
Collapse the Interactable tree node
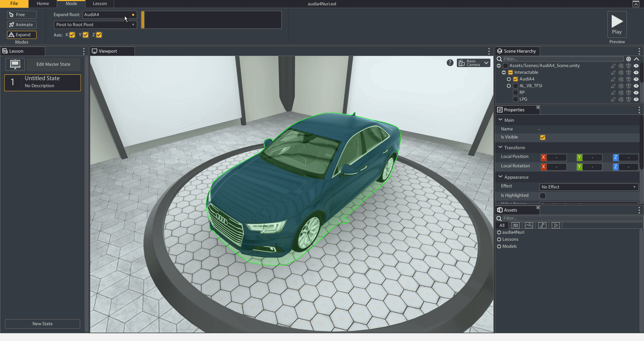[x=504, y=72]
